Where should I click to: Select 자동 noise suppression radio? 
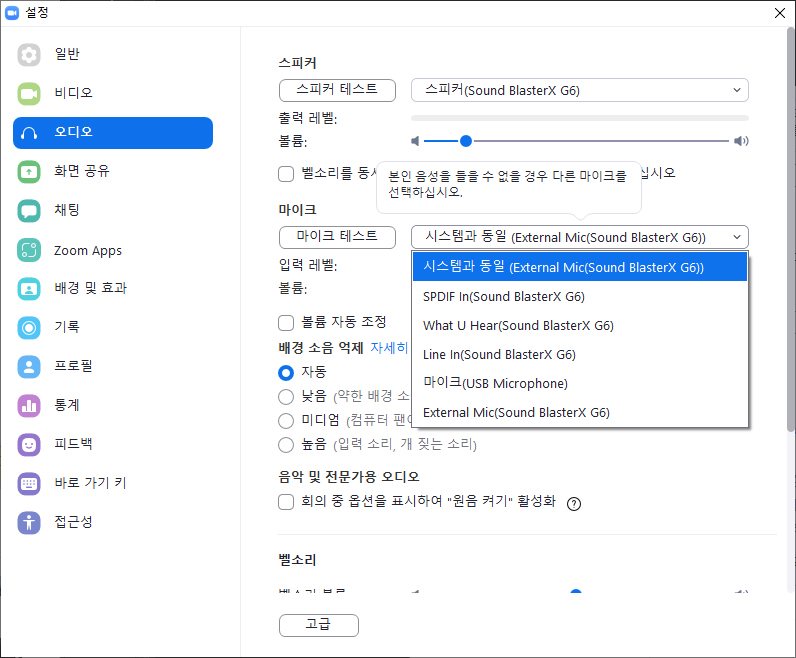click(286, 373)
